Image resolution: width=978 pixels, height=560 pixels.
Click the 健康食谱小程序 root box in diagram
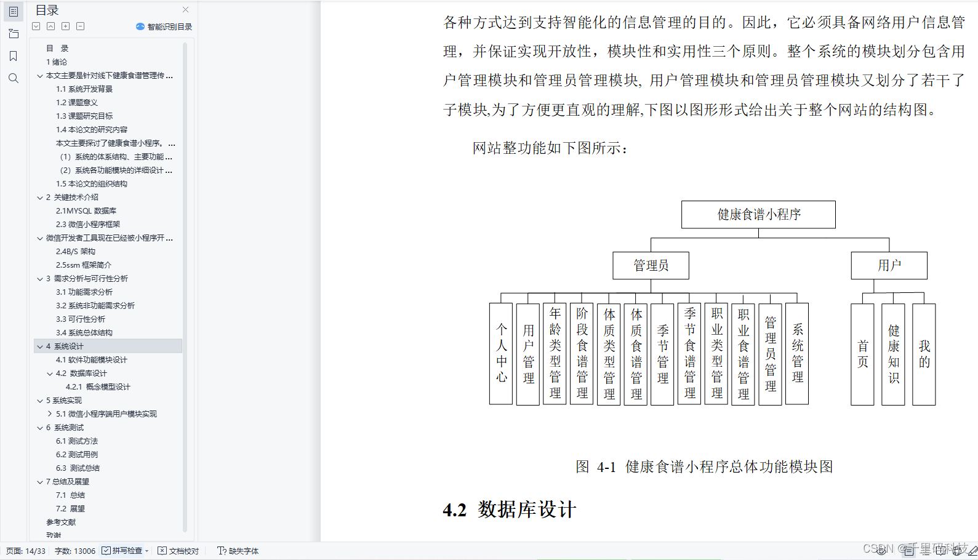coord(758,215)
